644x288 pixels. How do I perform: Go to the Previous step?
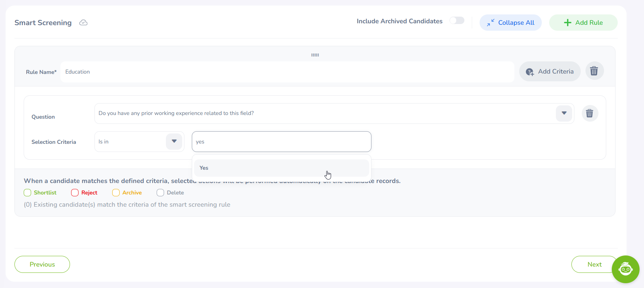tap(42, 264)
